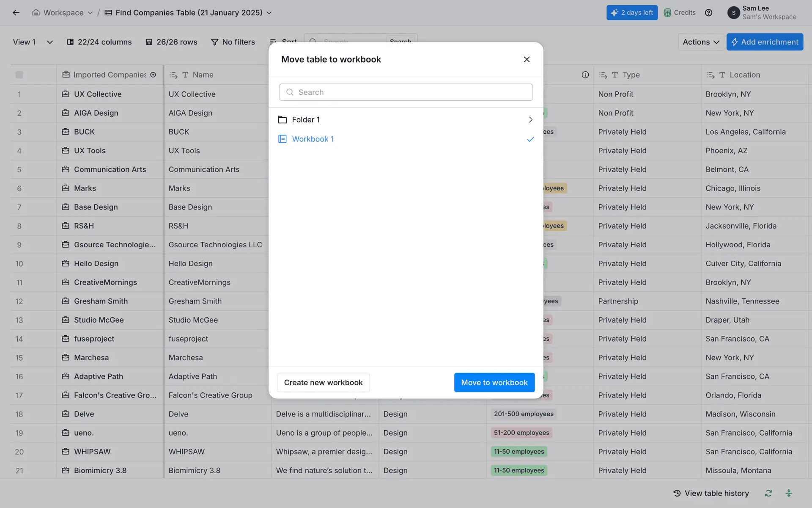
Task: Open the 22/24 columns menu
Action: click(x=99, y=42)
